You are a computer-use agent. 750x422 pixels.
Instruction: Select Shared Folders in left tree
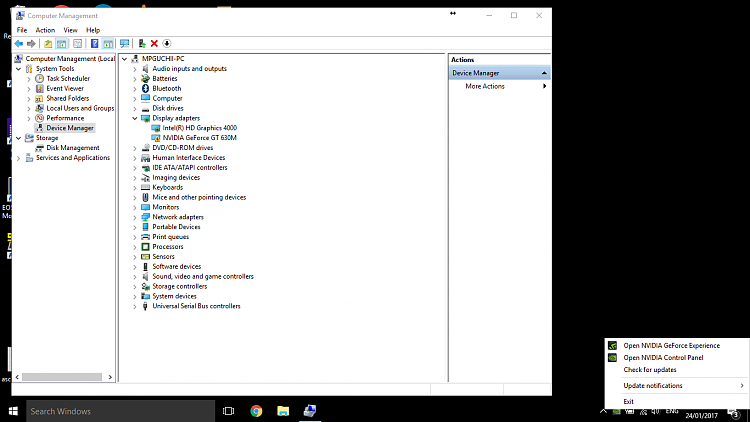[67, 98]
